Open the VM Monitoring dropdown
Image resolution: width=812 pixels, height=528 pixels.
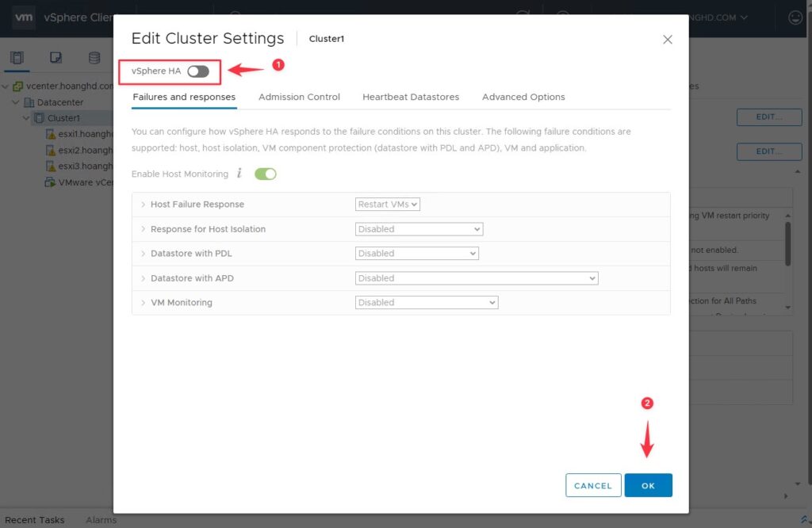[427, 302]
